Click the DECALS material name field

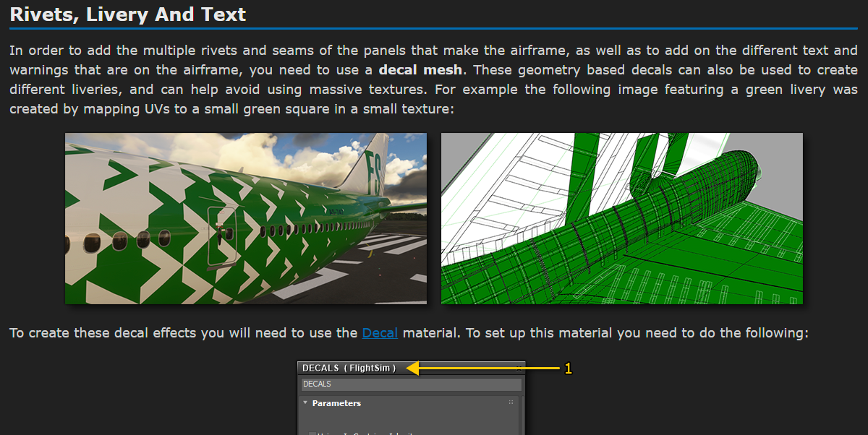[x=411, y=384]
